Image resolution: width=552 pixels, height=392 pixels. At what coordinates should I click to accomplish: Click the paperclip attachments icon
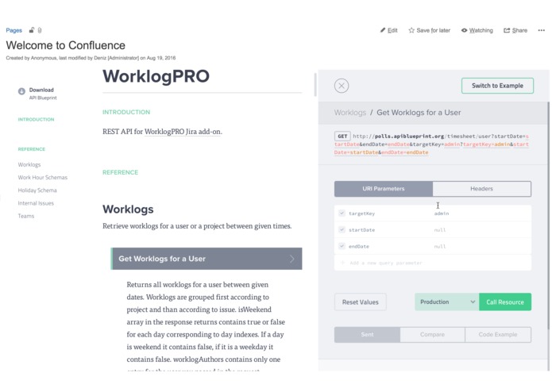click(40, 31)
